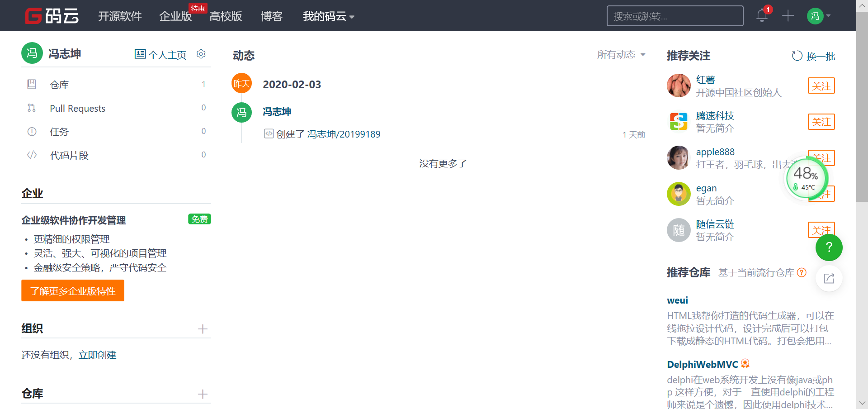Open the notifications bell
The width and height of the screenshot is (868, 409).
762,16
